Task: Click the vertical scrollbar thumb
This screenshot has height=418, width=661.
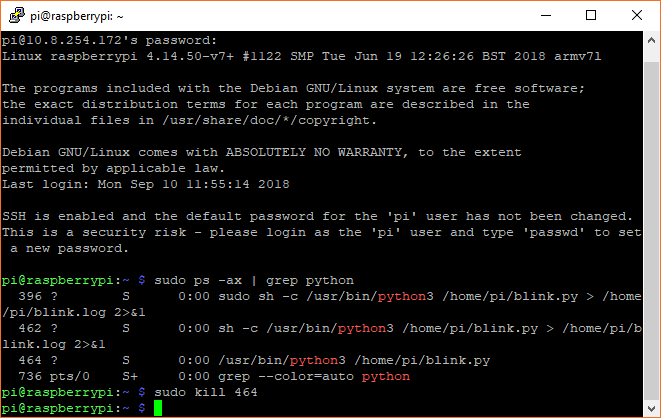Action: (651, 229)
